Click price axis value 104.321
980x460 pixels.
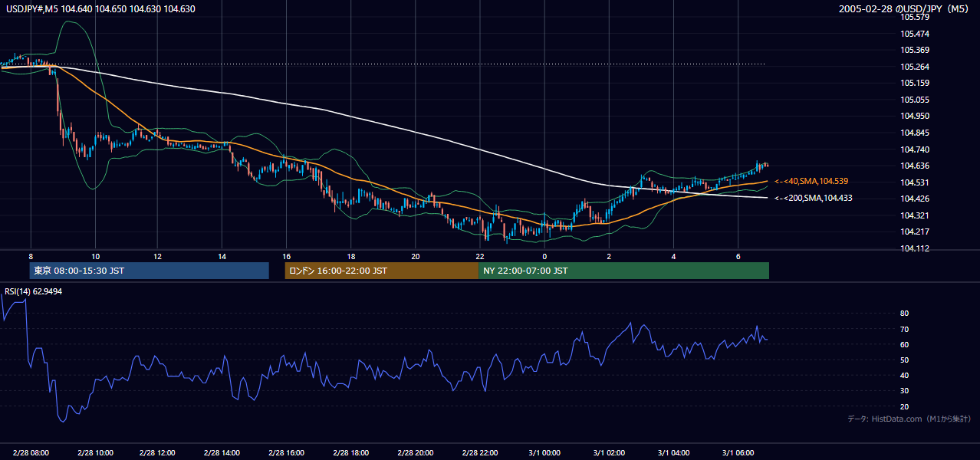point(916,215)
